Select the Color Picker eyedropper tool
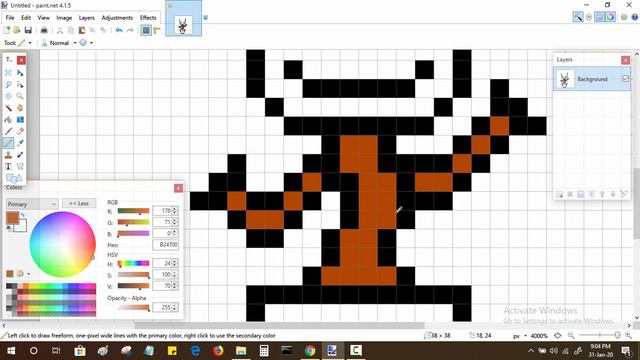 [20, 143]
